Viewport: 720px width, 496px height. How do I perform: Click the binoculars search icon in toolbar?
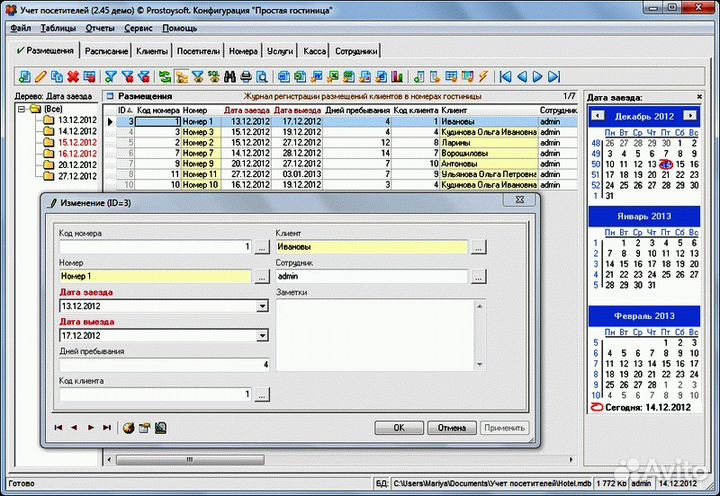coord(228,77)
